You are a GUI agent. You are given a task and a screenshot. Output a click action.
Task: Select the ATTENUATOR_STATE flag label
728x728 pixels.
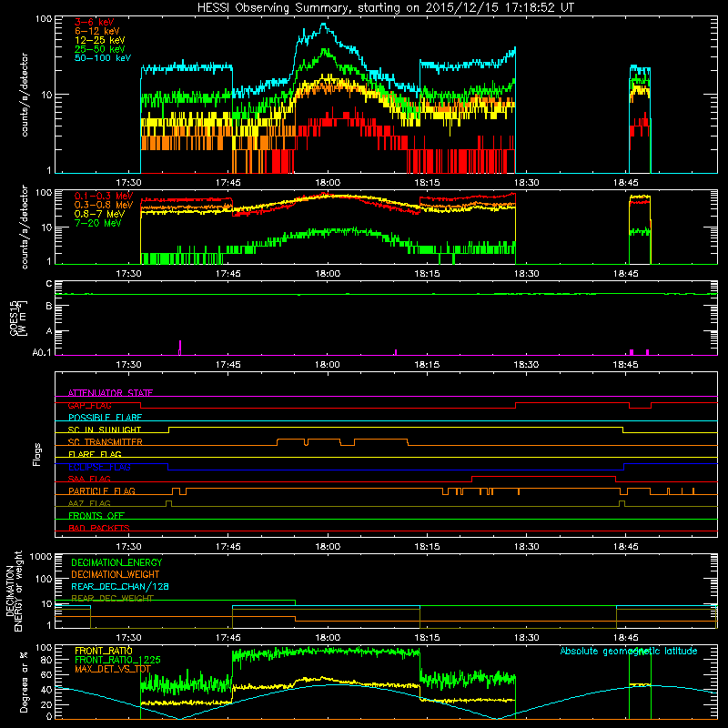coord(110,393)
